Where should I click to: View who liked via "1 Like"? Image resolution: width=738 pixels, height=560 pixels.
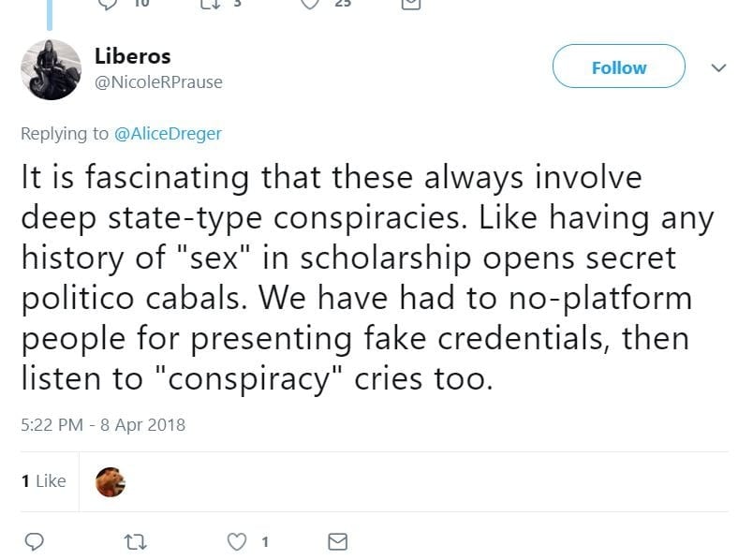point(43,480)
